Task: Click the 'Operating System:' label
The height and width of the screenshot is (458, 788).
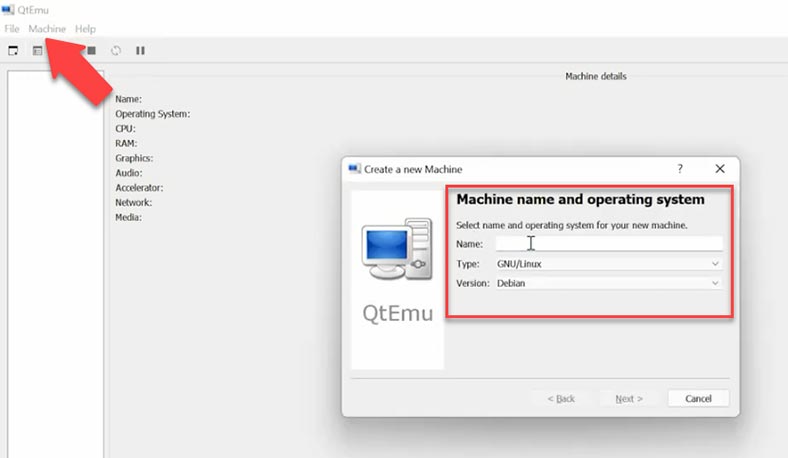Action: (153, 114)
